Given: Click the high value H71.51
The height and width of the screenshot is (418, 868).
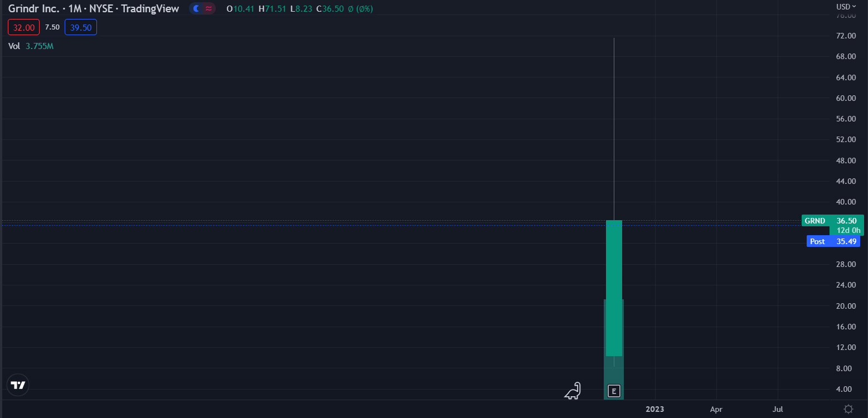Looking at the screenshot, I should click(x=273, y=9).
